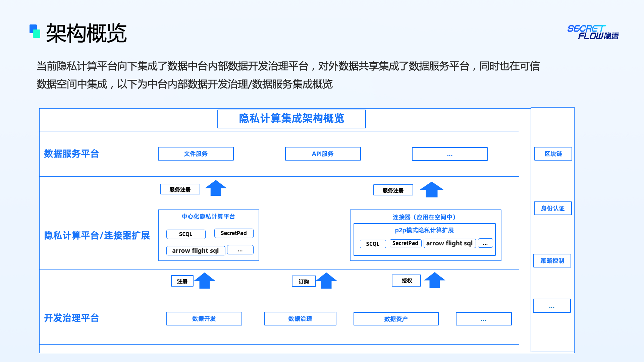Click the blue arrow next to the 授权 label
Image resolution: width=644 pixels, height=362 pixels.
click(434, 280)
